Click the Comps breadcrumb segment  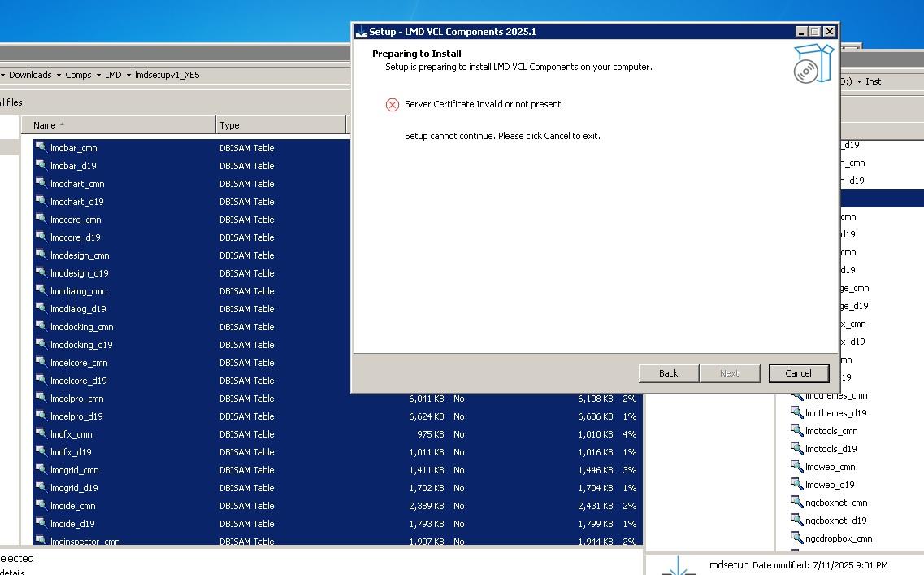78,75
